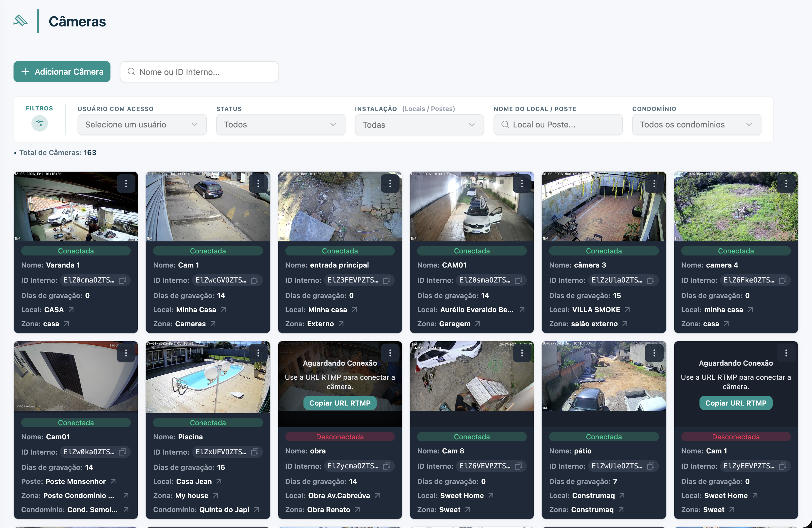The image size is (812, 528).
Task: Copy the internal ID of camera 4
Action: coord(783,280)
